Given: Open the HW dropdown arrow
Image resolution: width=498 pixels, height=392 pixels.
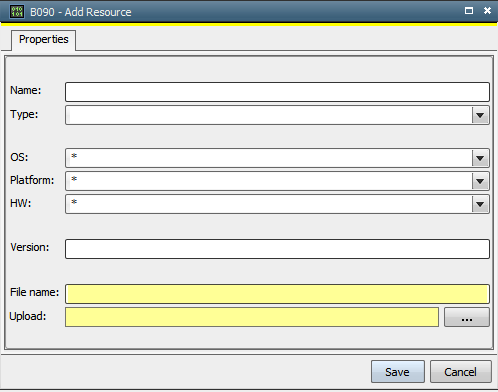Looking at the screenshot, I should 480,204.
